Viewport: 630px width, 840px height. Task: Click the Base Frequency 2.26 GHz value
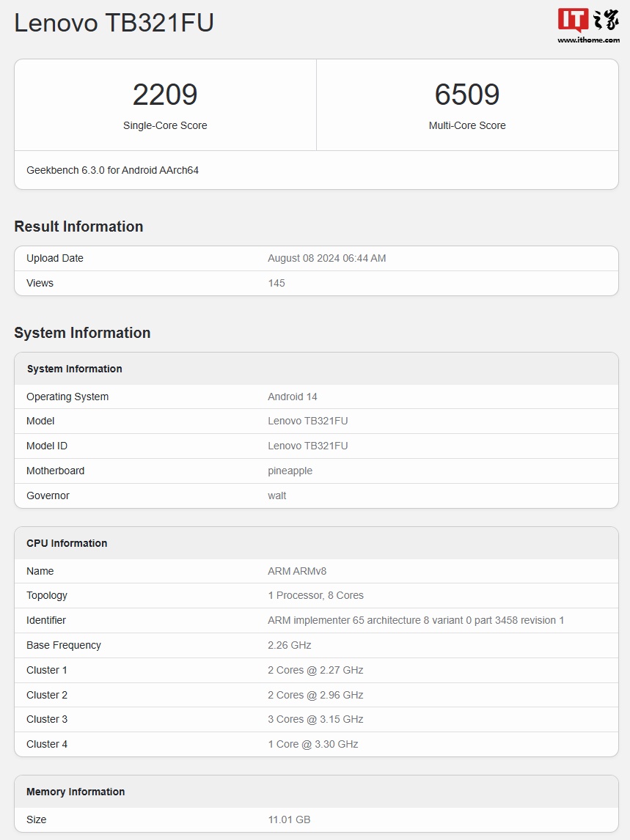(289, 645)
